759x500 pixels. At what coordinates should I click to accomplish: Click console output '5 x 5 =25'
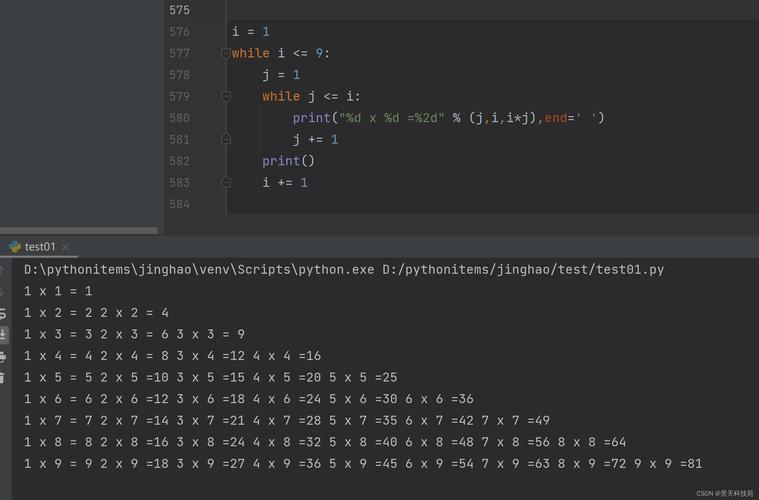[363, 378]
